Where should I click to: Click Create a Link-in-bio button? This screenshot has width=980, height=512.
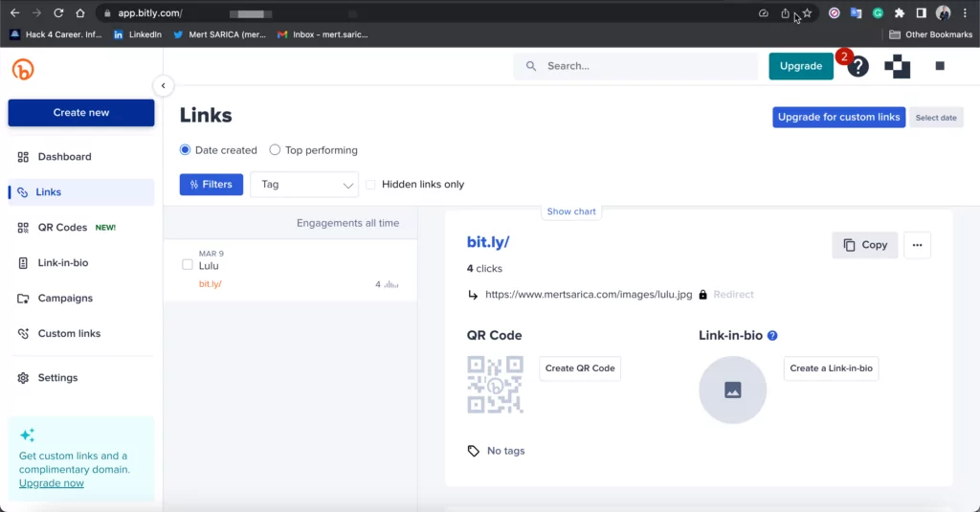click(x=832, y=368)
